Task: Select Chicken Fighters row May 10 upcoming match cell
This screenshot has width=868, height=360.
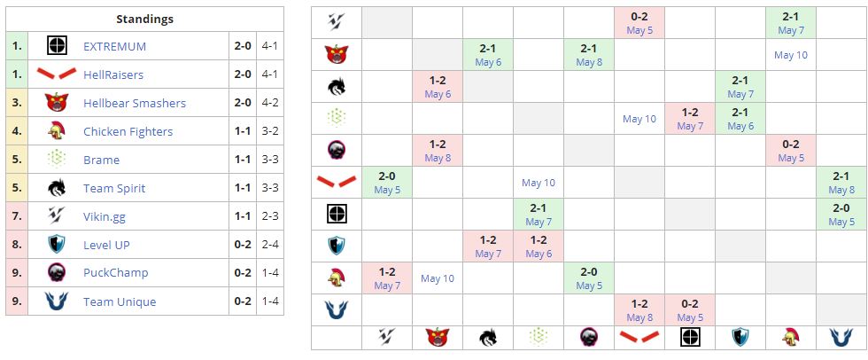Action: (x=437, y=278)
